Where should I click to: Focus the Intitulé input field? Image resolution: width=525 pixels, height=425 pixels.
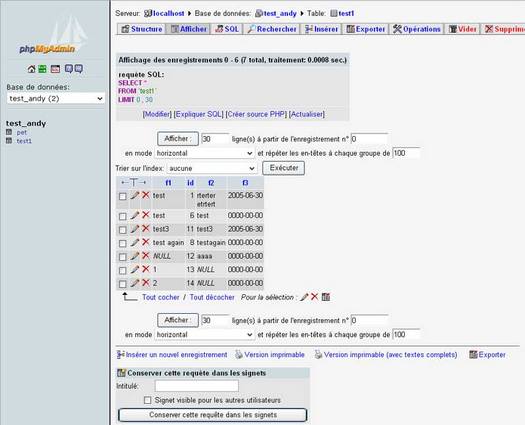[197, 386]
